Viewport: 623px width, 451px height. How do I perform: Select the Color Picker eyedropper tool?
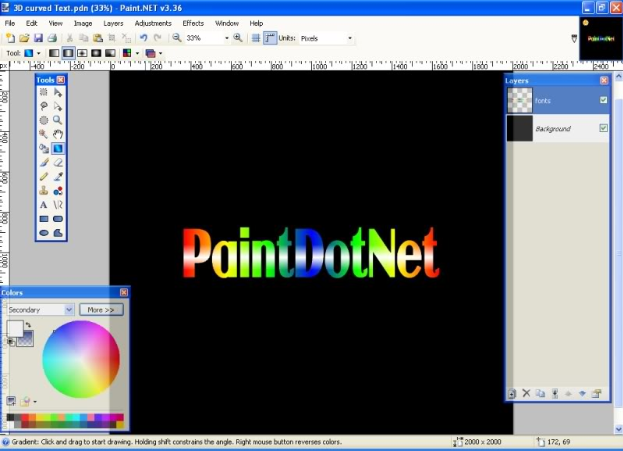pos(58,176)
